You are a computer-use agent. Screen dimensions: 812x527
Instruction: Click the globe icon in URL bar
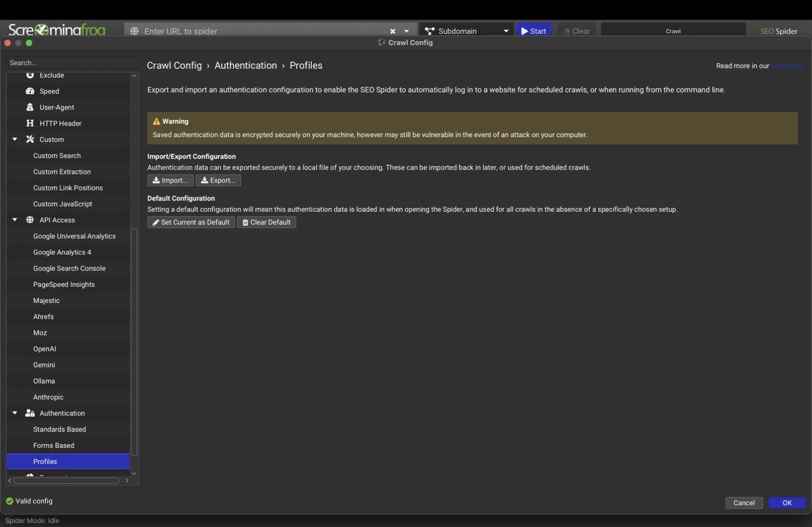click(134, 31)
